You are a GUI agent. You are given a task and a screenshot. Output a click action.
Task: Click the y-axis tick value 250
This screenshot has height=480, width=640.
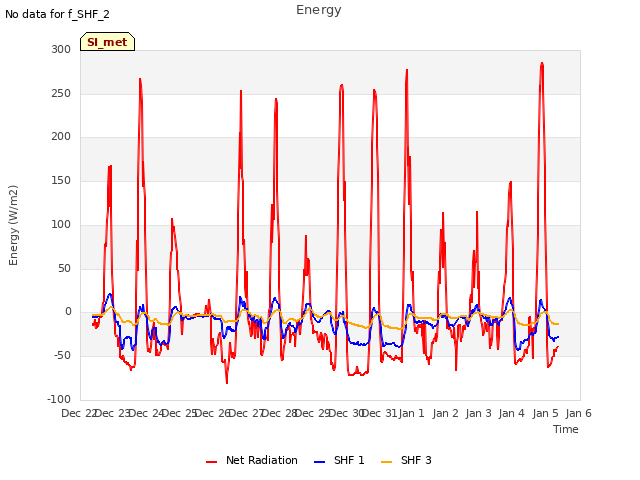(x=61, y=93)
